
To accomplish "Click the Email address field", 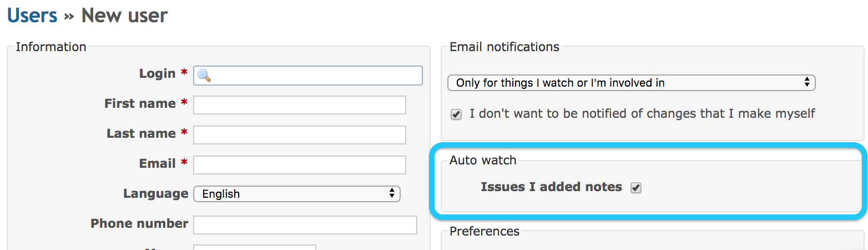I will click(x=300, y=165).
